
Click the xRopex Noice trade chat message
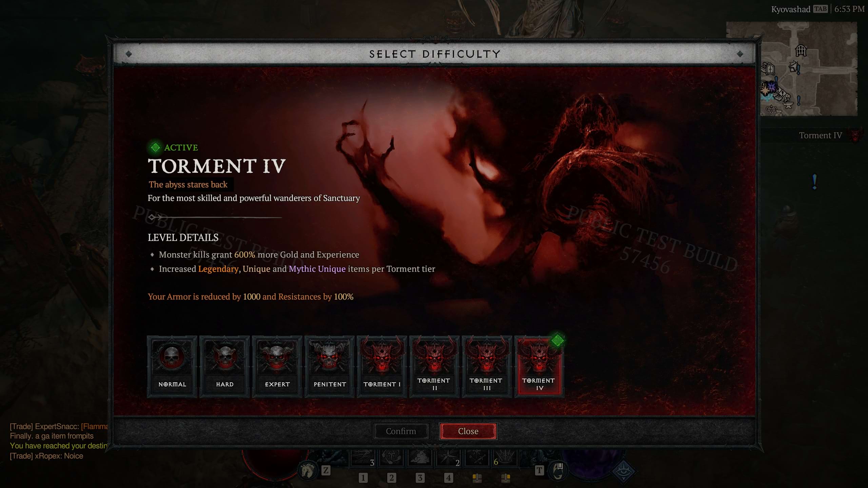pos(46,456)
